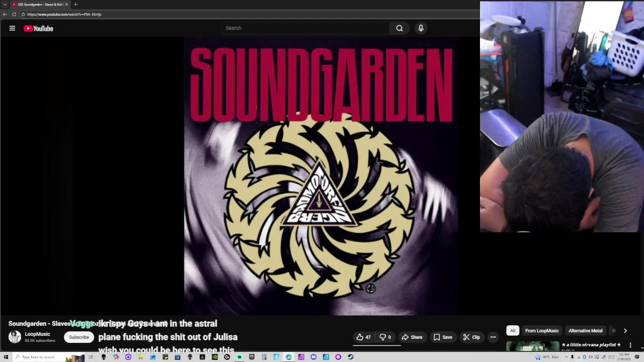Click the magnifier search button

click(399, 28)
